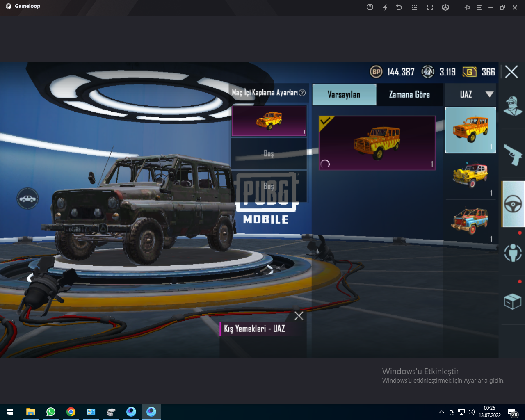525x420 pixels.
Task: Expand the UAZ vehicle dropdown
Action: pos(471,94)
